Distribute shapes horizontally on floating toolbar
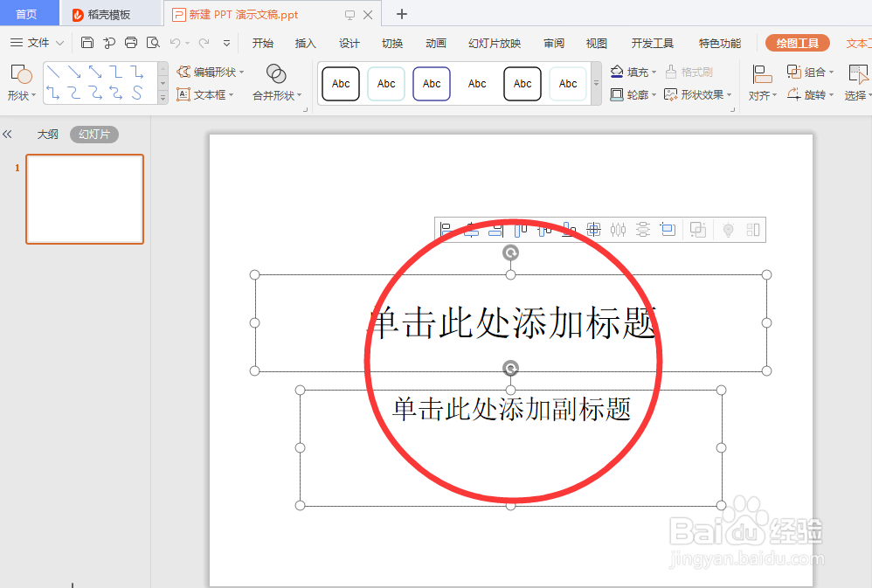The height and width of the screenshot is (588, 872). pyautogui.click(x=618, y=229)
